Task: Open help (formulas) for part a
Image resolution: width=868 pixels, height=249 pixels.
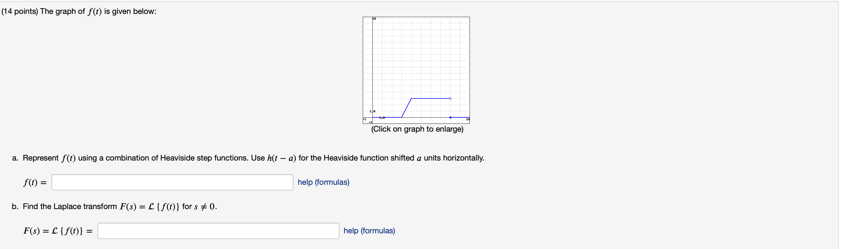Action: [x=323, y=182]
